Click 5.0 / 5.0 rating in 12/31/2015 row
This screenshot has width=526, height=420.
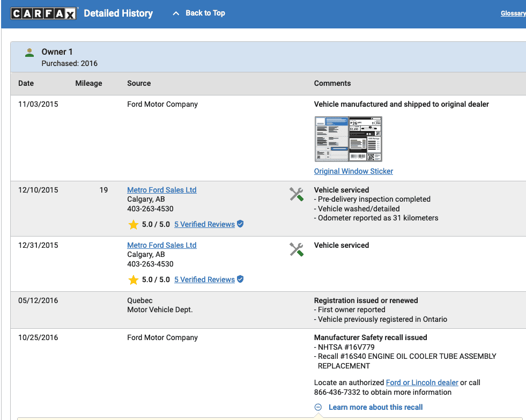(x=156, y=280)
